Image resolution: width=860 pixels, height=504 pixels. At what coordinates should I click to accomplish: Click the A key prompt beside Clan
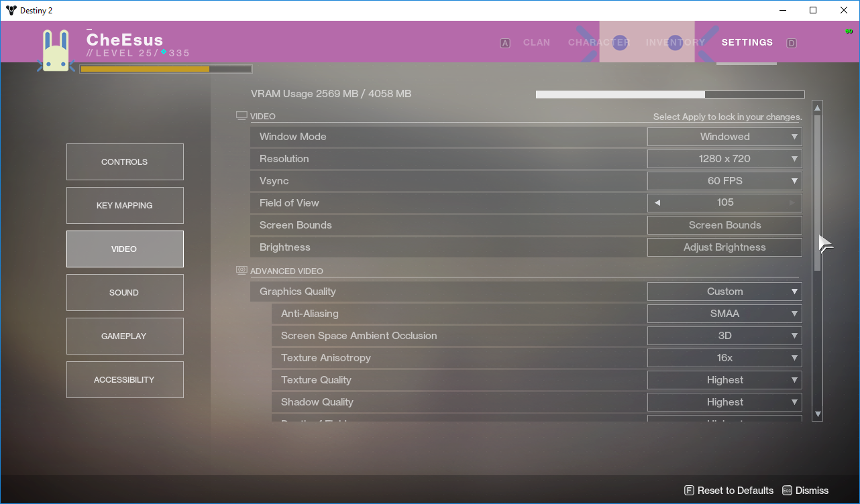point(505,43)
